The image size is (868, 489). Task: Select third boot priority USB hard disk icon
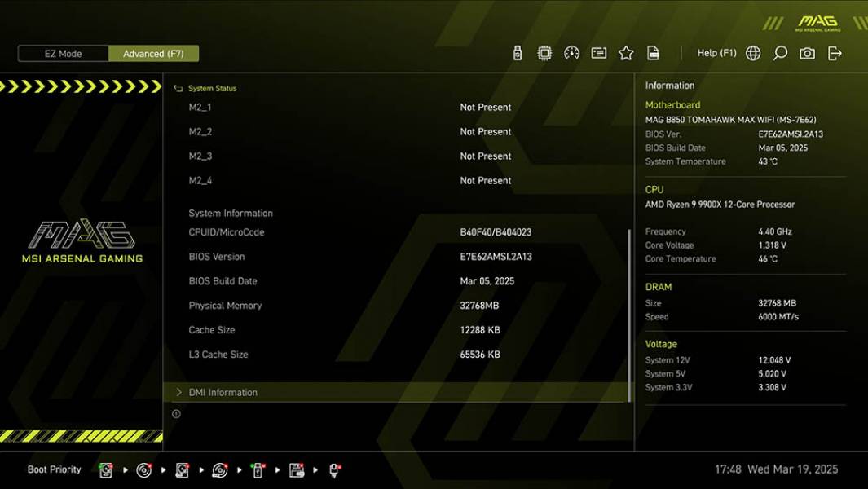click(182, 470)
